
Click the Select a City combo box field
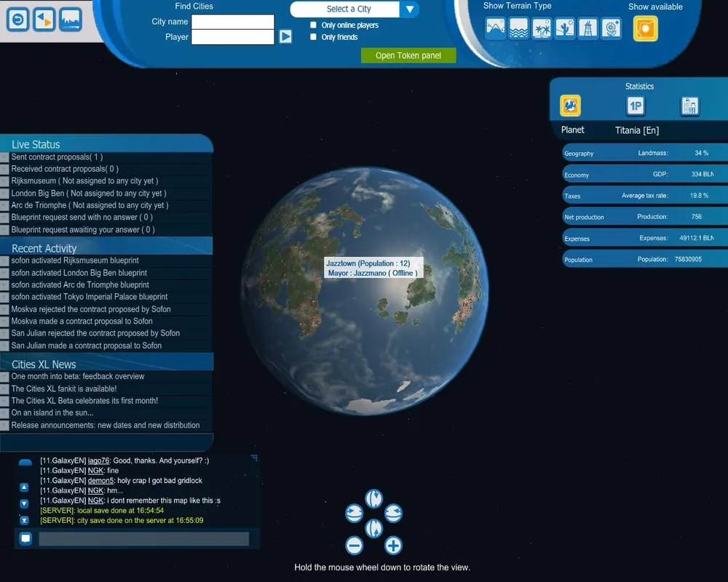pos(344,9)
